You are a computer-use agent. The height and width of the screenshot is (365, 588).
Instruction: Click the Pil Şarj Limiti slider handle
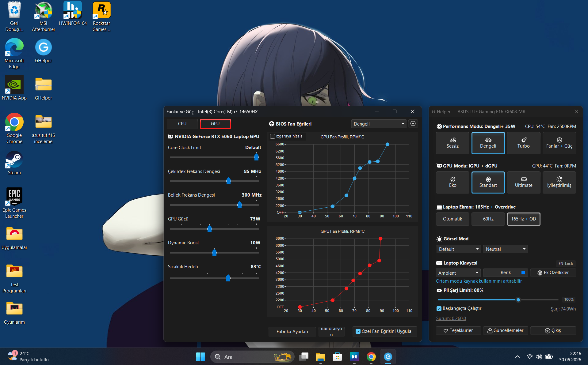[518, 300]
